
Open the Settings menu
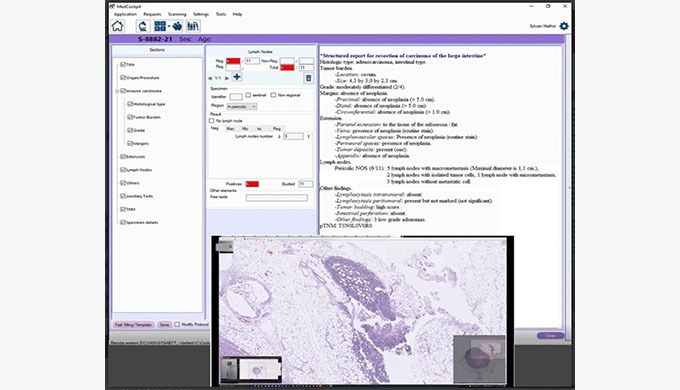[x=201, y=14]
